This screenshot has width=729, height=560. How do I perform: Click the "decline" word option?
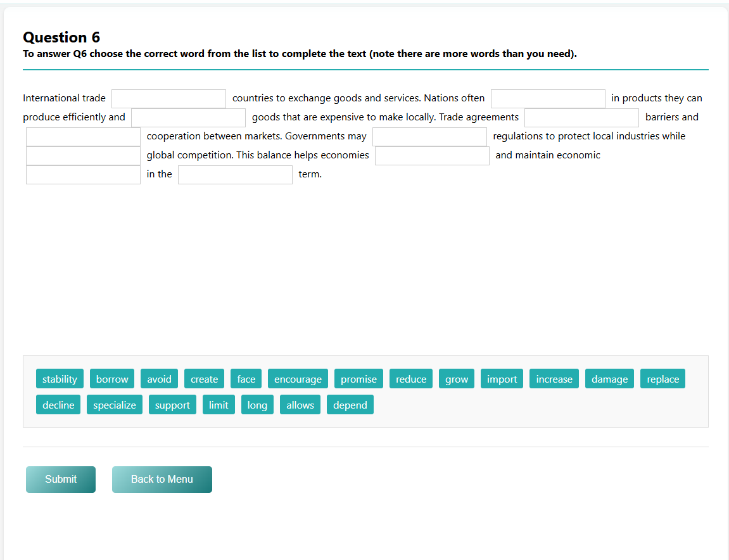point(58,404)
